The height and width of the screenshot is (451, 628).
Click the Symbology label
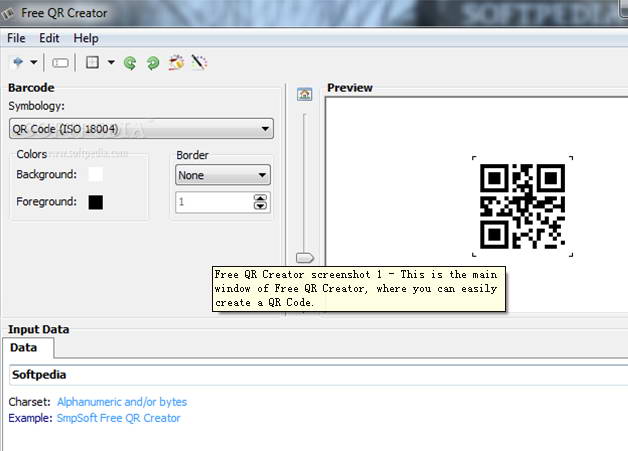36,106
